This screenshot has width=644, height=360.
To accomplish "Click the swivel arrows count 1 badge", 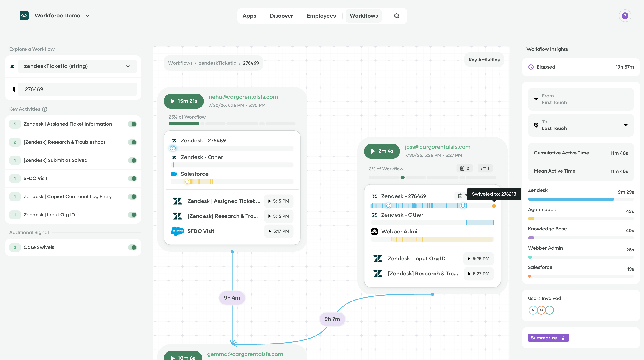I will tap(485, 168).
